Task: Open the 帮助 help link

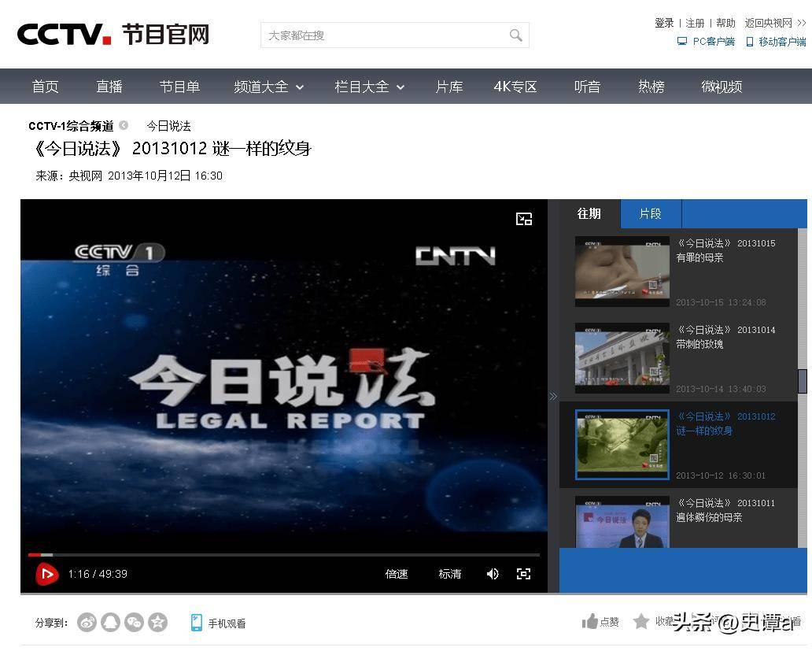Action: [725, 23]
